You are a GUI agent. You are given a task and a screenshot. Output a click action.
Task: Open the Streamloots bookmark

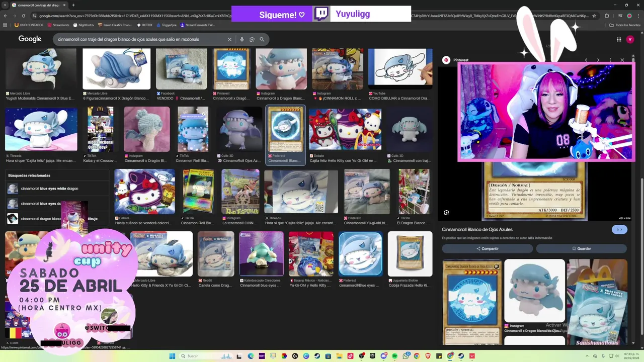pyautogui.click(x=58, y=25)
